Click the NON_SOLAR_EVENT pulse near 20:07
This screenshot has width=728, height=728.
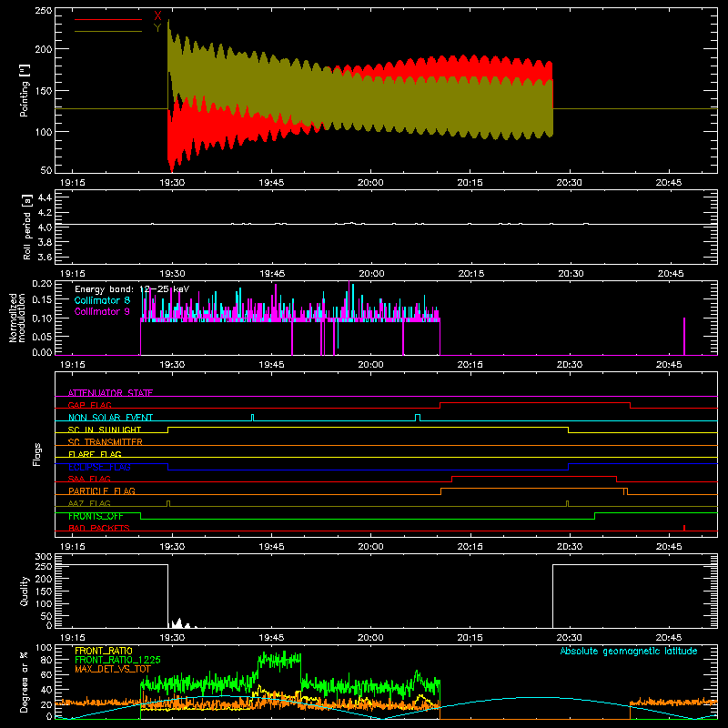(x=418, y=418)
